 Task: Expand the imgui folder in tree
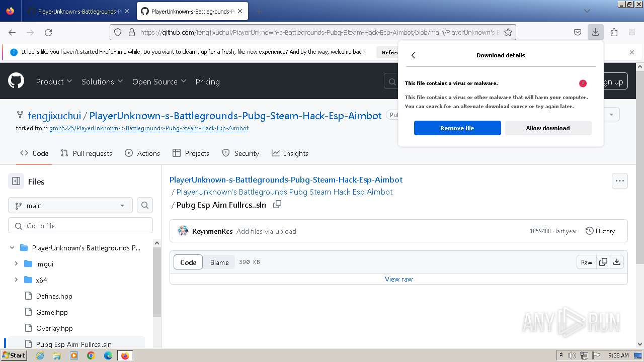coord(16,263)
